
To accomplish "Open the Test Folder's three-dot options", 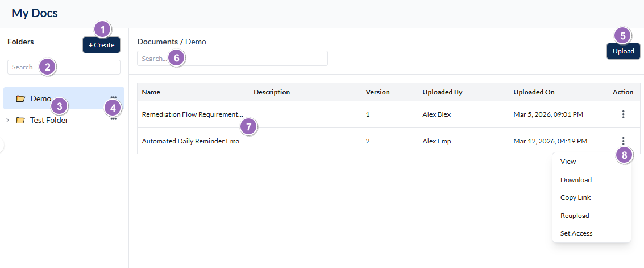I will point(113,119).
